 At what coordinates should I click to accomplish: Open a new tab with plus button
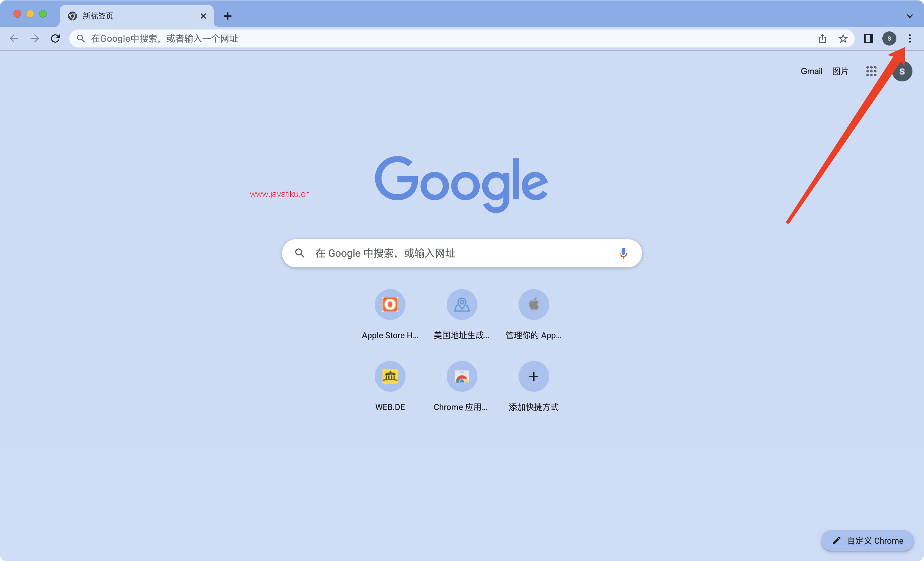pyautogui.click(x=227, y=16)
